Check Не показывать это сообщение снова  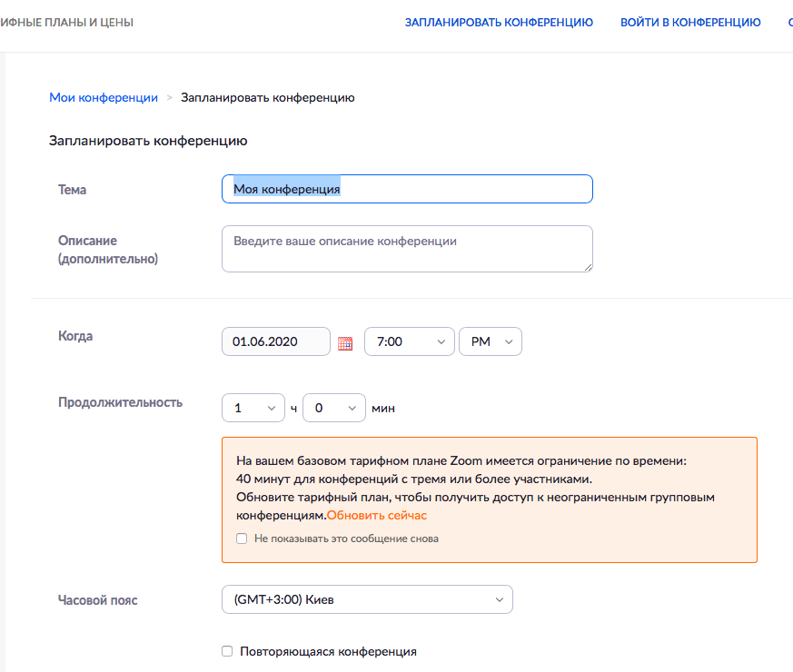pyautogui.click(x=242, y=538)
